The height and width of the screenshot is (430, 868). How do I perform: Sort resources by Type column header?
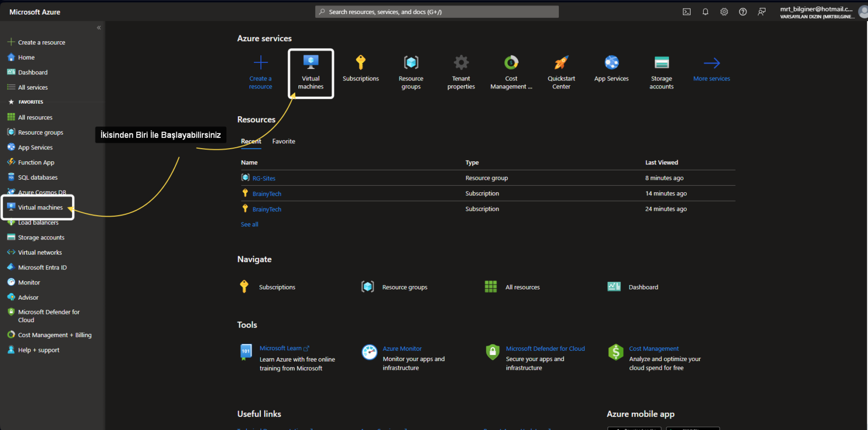[472, 162]
